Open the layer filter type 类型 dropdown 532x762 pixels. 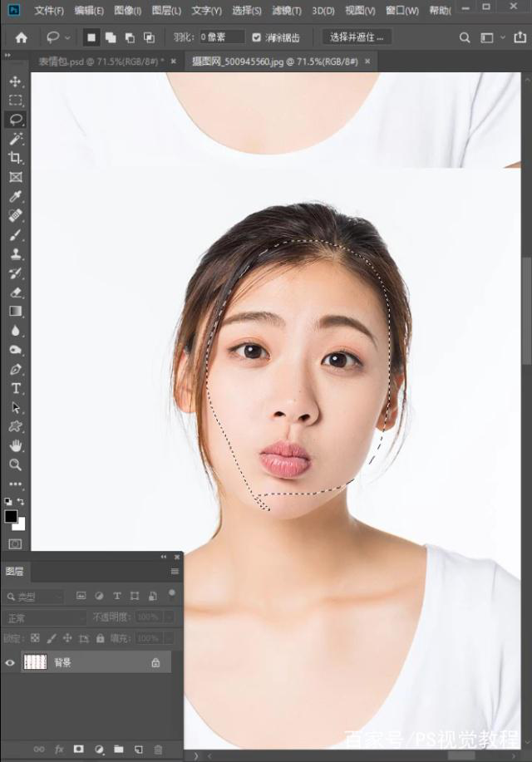click(x=34, y=597)
